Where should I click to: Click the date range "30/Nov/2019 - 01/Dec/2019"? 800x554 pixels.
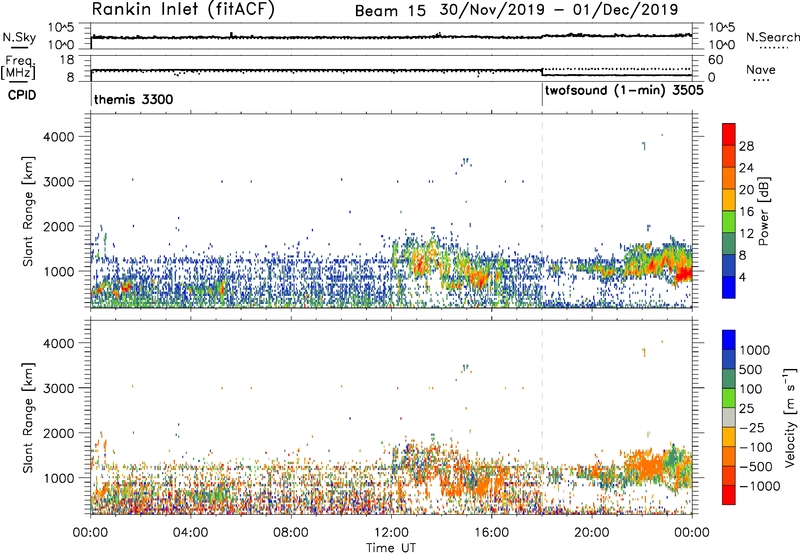[x=559, y=10]
